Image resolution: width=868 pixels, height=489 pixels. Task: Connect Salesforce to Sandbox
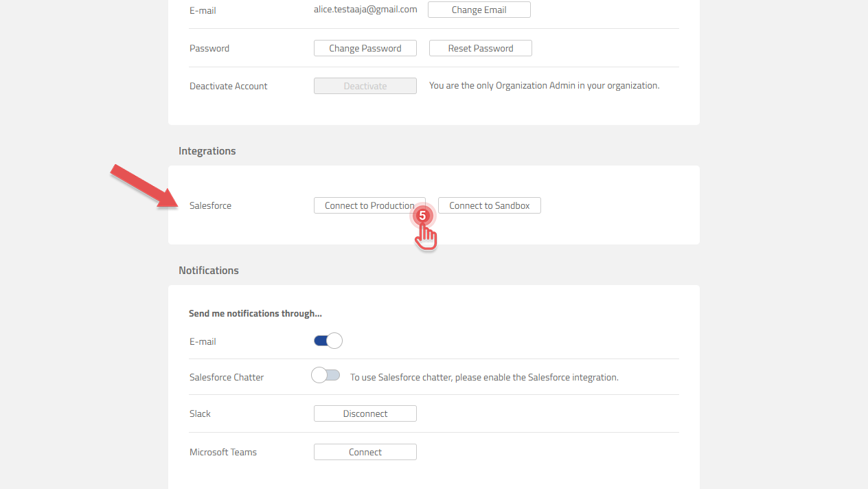(x=489, y=205)
